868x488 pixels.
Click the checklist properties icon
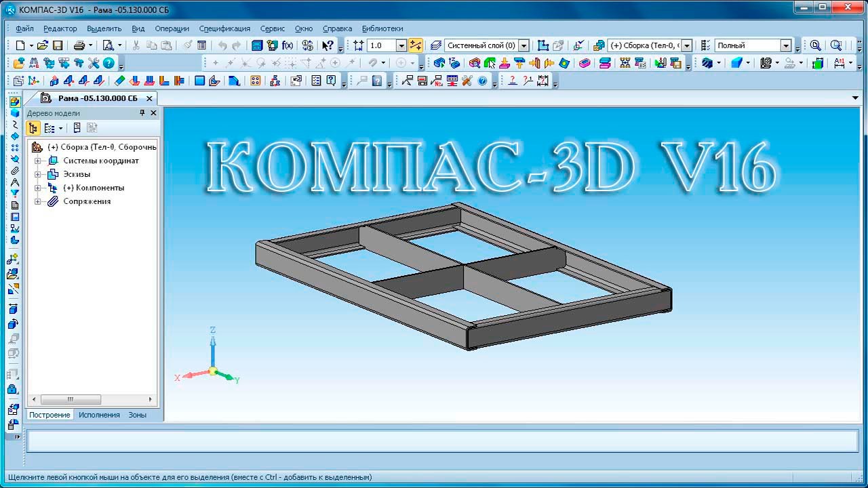(x=316, y=81)
